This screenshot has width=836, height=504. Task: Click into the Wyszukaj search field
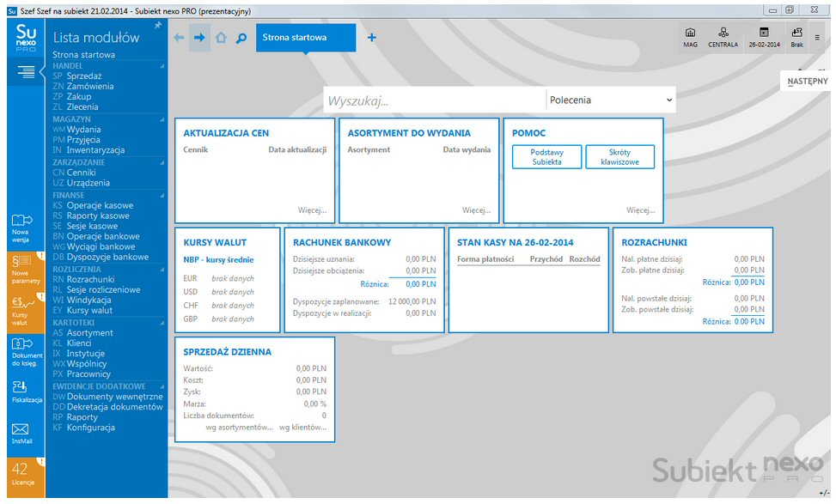tap(434, 100)
